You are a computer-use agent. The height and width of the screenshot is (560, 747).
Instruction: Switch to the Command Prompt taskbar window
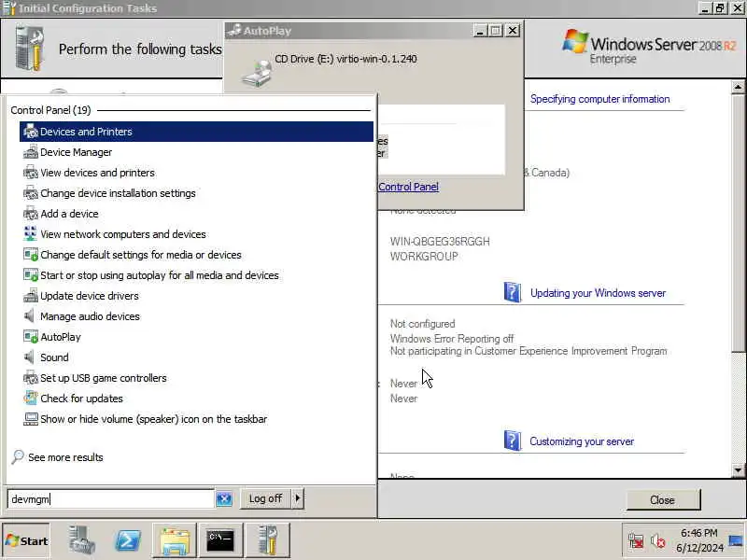click(x=220, y=541)
